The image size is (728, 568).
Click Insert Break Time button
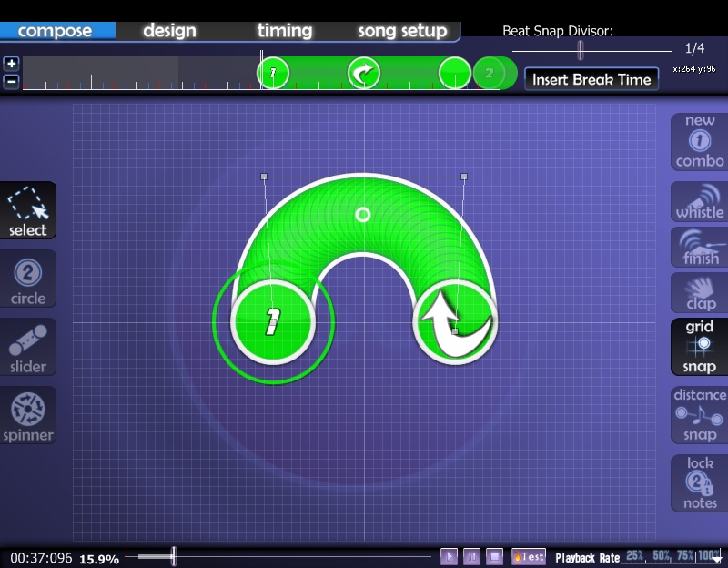591,79
